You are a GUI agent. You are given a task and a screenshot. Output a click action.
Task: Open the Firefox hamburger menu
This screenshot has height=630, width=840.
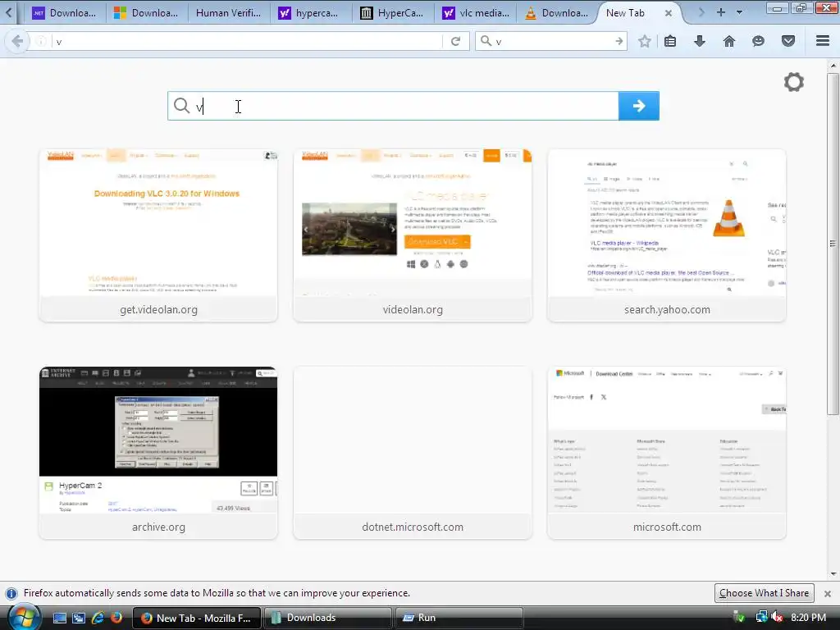[823, 41]
